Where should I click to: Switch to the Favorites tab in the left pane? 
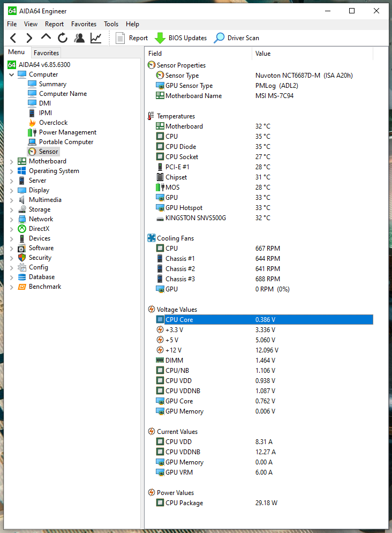coord(46,52)
